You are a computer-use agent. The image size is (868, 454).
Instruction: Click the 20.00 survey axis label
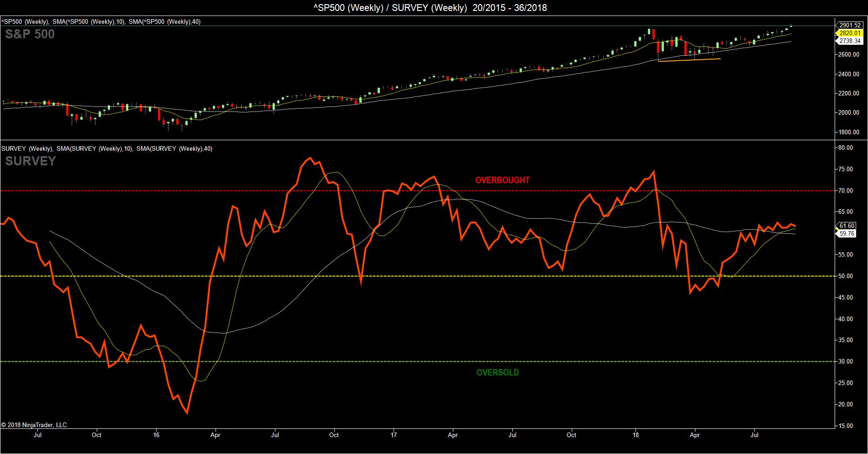click(846, 405)
